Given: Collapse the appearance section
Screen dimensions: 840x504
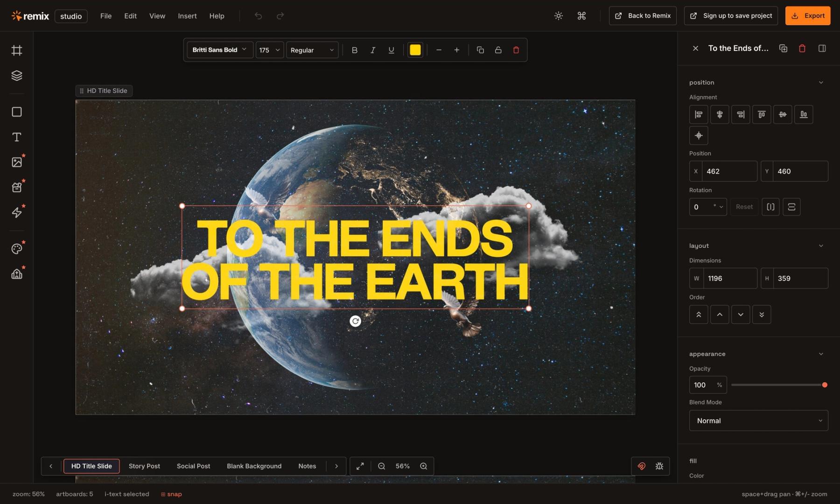Looking at the screenshot, I should 821,354.
